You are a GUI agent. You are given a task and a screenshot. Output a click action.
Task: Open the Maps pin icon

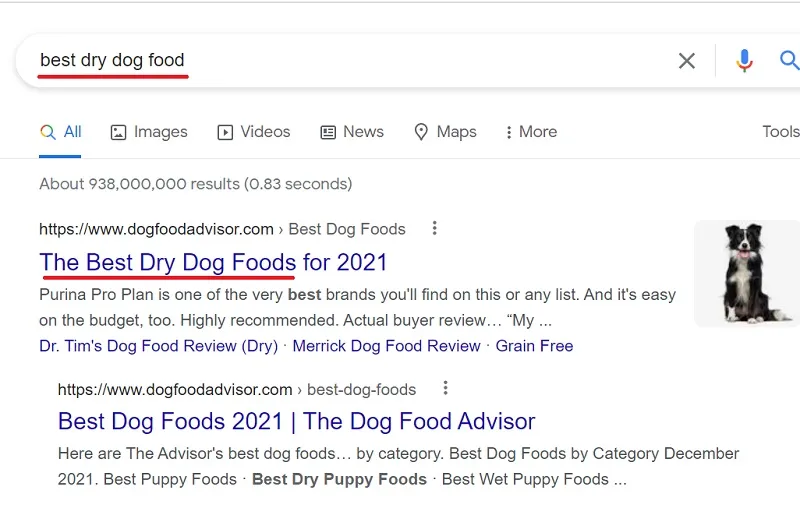tap(421, 132)
